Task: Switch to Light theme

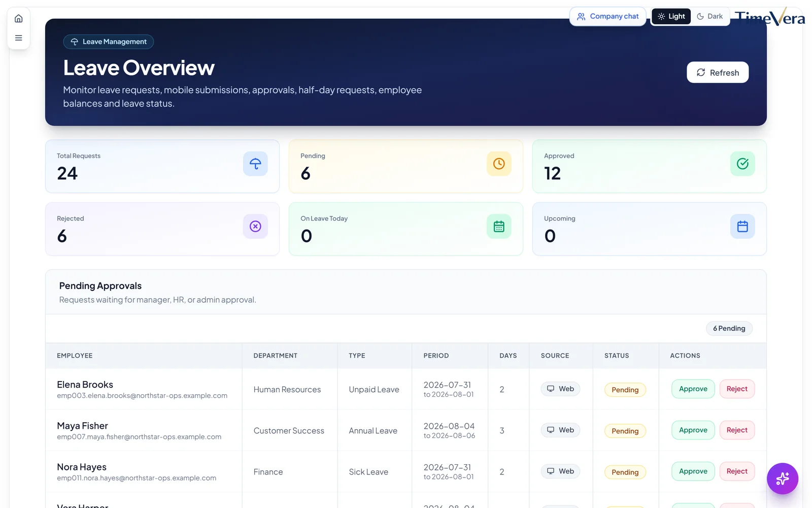Action: coord(671,16)
